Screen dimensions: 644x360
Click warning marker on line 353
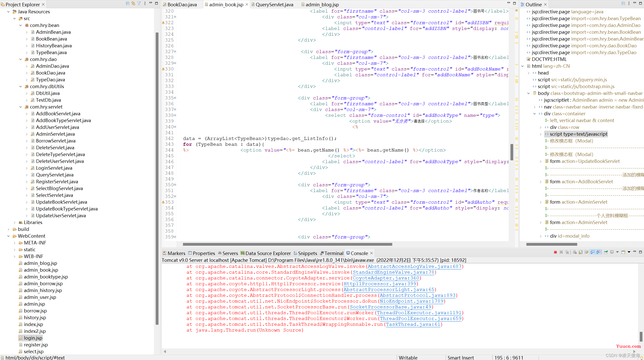pyautogui.click(x=163, y=202)
